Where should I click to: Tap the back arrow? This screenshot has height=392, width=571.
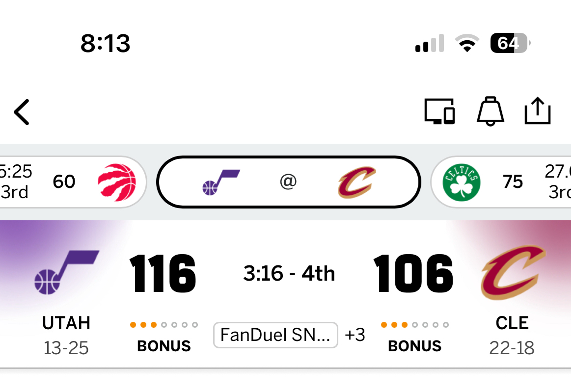tap(22, 112)
